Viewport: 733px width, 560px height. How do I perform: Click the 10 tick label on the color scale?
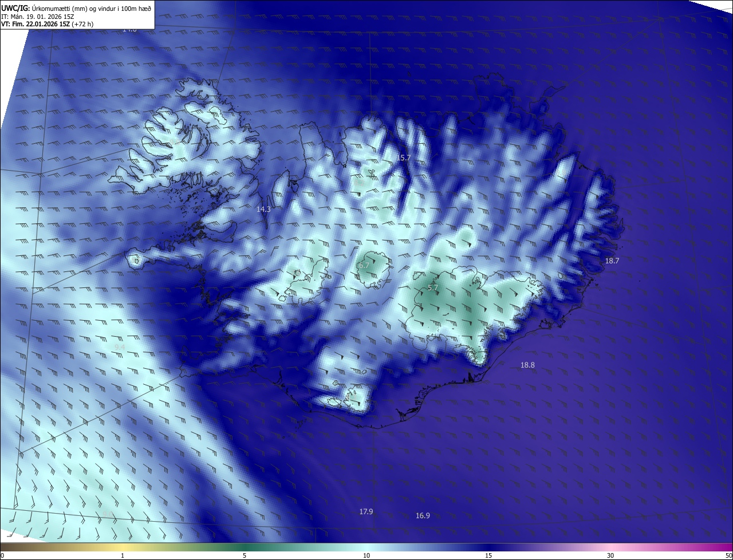[x=366, y=555]
